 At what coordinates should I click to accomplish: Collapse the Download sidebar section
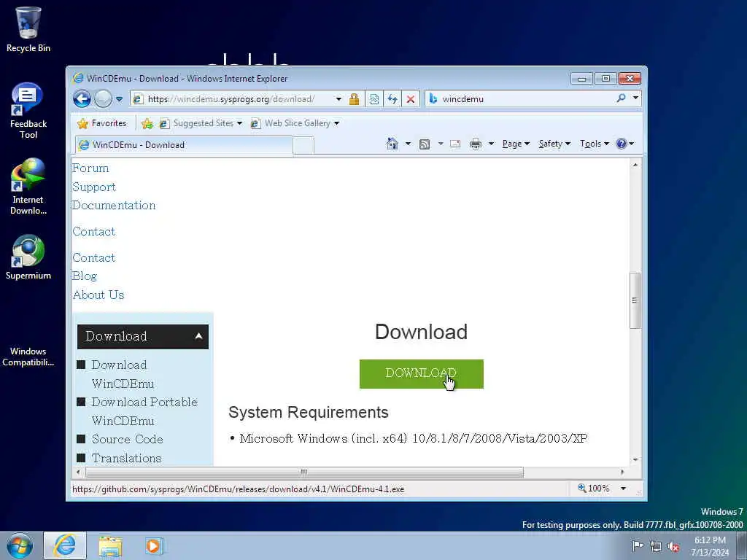click(x=143, y=337)
